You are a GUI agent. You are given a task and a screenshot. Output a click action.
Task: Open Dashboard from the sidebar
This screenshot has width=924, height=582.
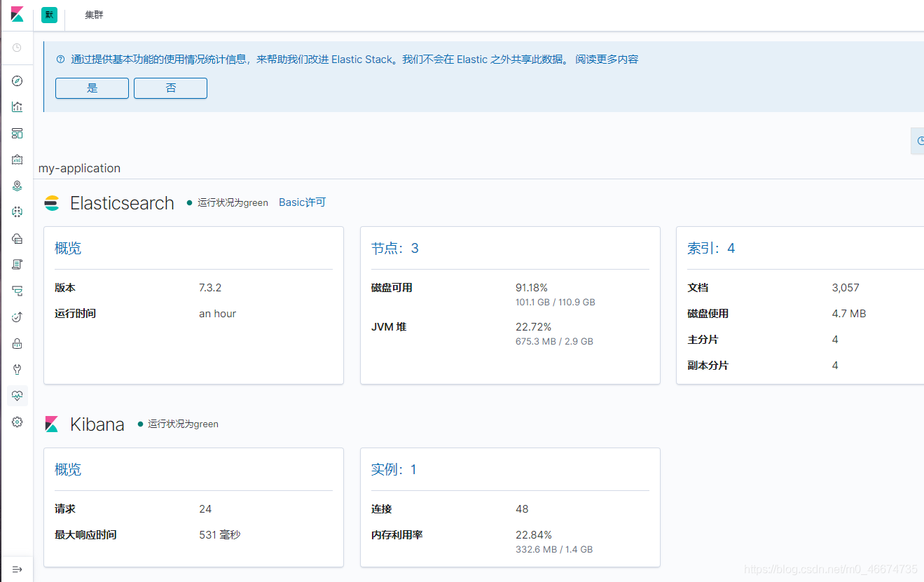18,133
